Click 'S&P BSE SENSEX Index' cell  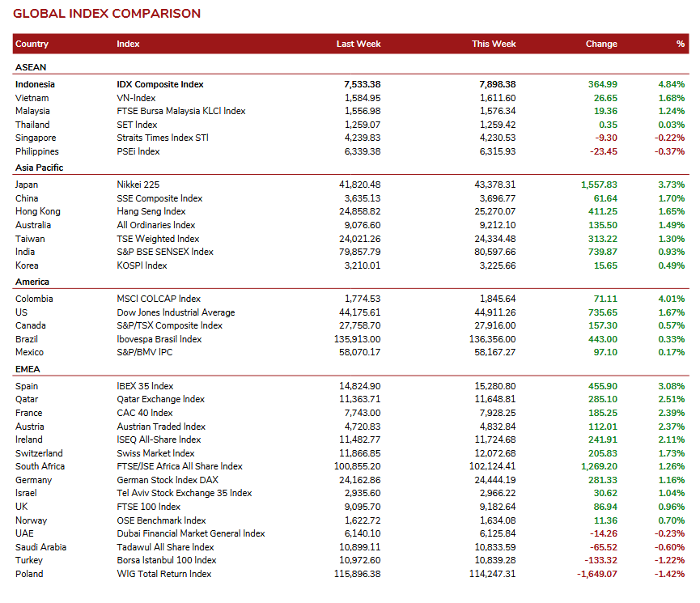(165, 252)
